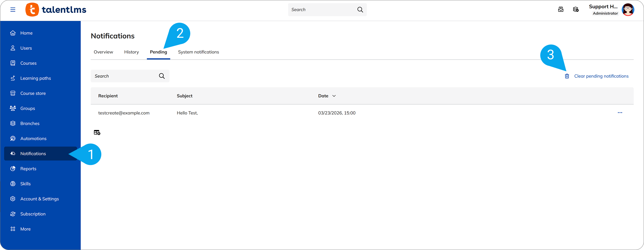The image size is (644, 250).
Task: Open the Support administrator profile avatar
Action: tap(628, 10)
